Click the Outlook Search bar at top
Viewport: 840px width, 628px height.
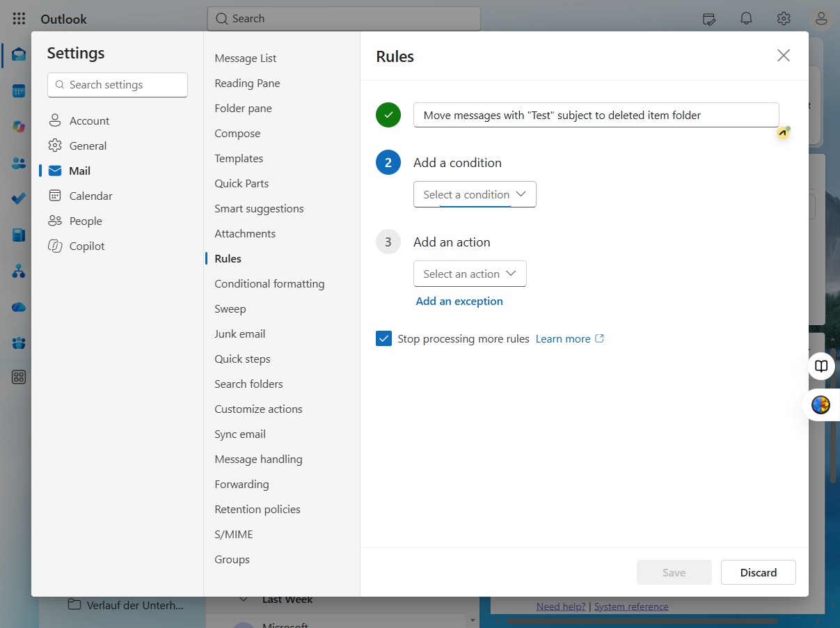[344, 19]
